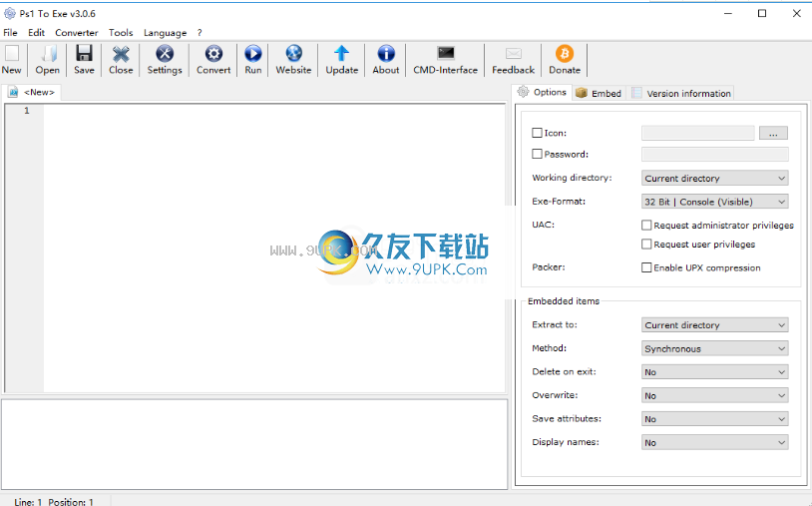Send Feedback using the envelope icon
The height and width of the screenshot is (506, 812).
tap(513, 53)
